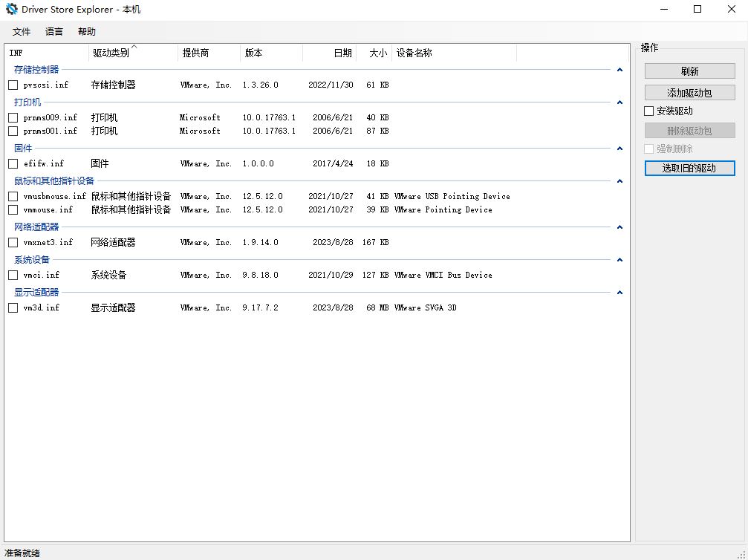The width and height of the screenshot is (748, 560).
Task: Collapse the 鼠标和其他指针设备 group arrow
Action: [x=619, y=181]
